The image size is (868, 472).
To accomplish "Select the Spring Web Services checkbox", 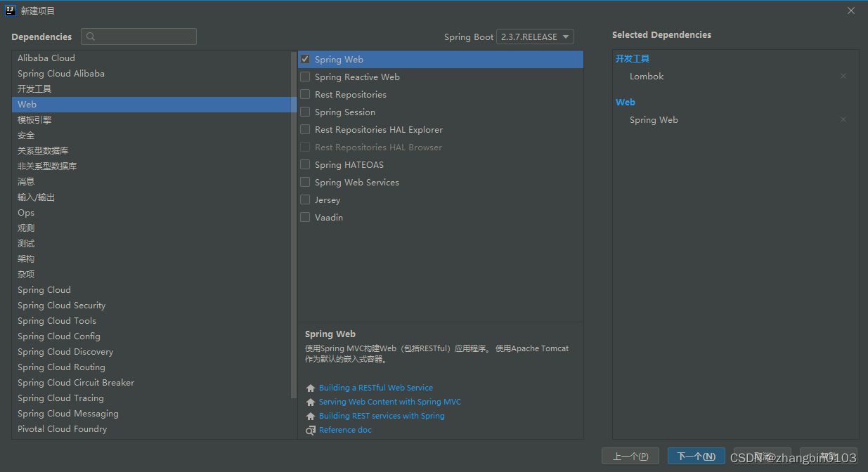I will [305, 182].
